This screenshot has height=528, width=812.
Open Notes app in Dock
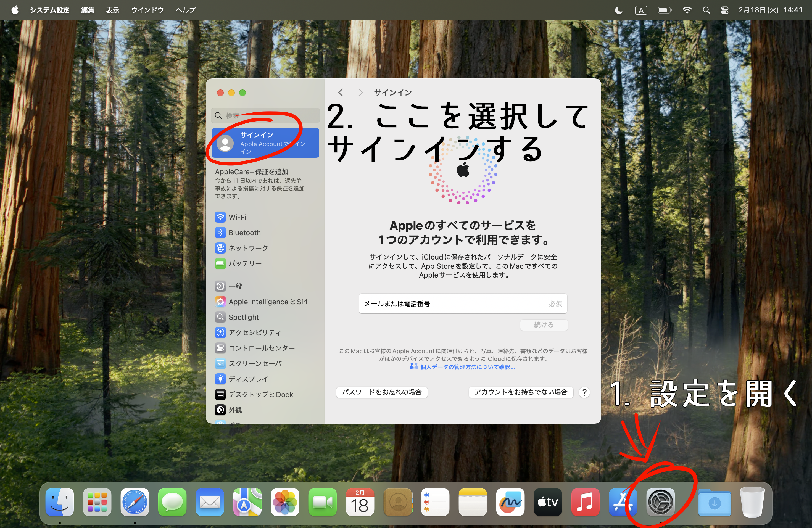[473, 502]
